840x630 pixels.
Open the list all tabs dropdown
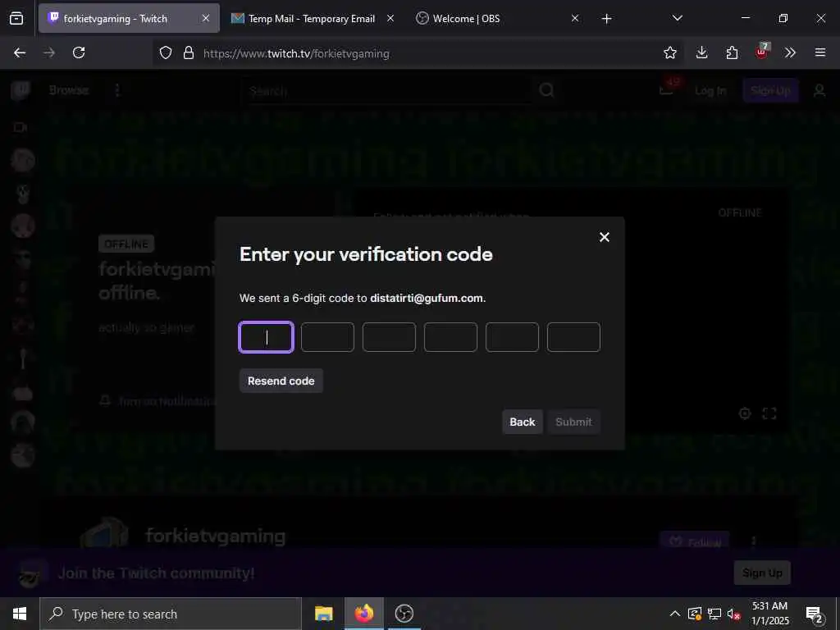click(x=677, y=18)
